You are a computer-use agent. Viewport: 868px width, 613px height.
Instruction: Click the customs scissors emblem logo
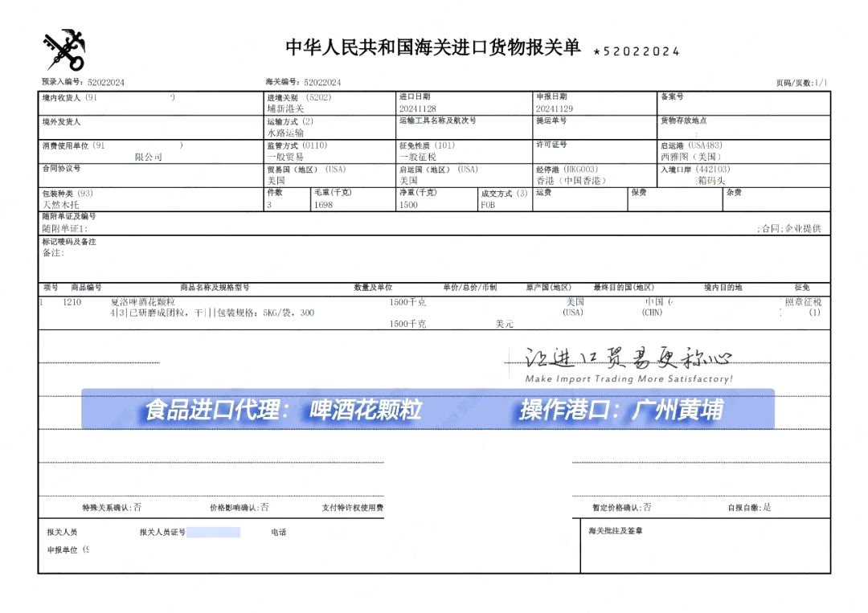(64, 48)
